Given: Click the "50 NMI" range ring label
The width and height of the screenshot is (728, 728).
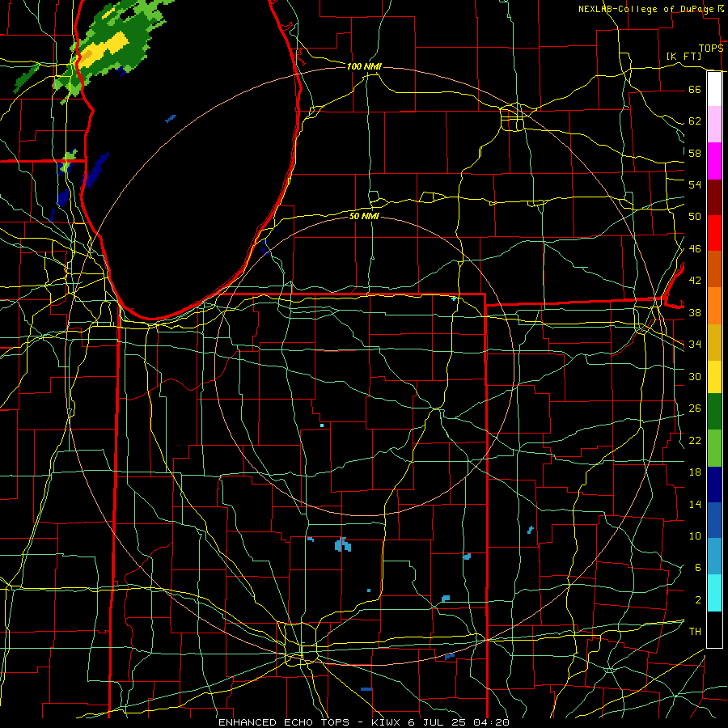Looking at the screenshot, I should pos(364,216).
